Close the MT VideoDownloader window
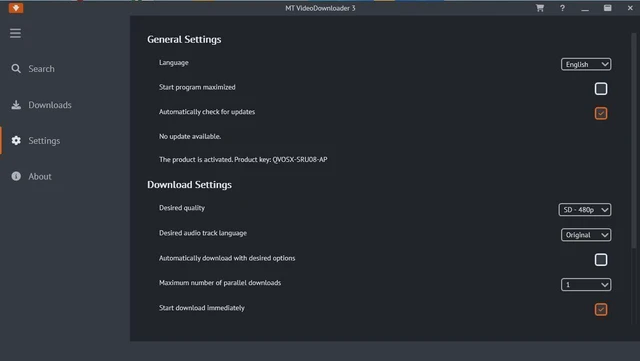The image size is (640, 361). pos(630,8)
